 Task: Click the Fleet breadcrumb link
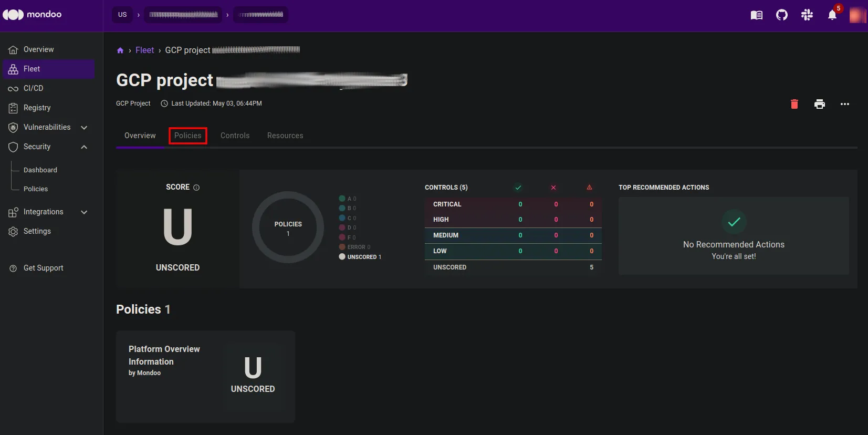coord(145,50)
